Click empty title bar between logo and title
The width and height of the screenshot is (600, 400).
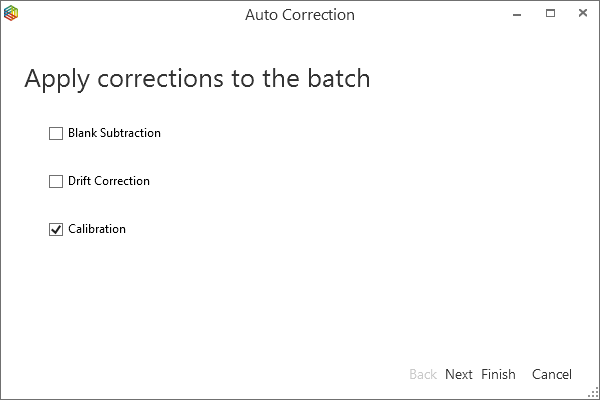(130, 15)
